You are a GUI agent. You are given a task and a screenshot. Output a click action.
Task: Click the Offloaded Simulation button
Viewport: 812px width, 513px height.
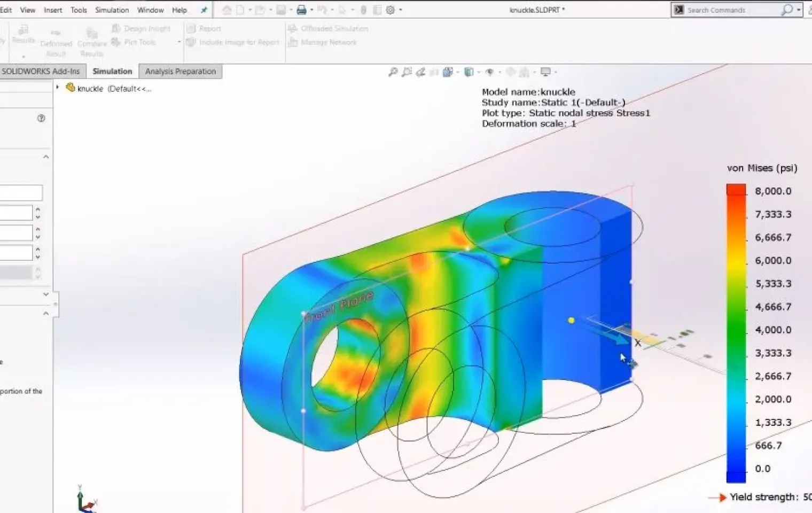(328, 28)
